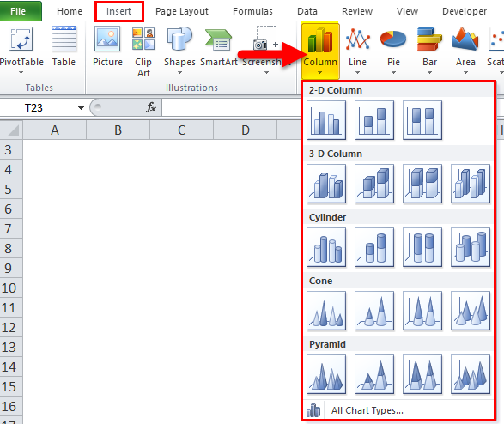Open the Line chart menu
The height and width of the screenshot is (424, 504).
point(357,50)
